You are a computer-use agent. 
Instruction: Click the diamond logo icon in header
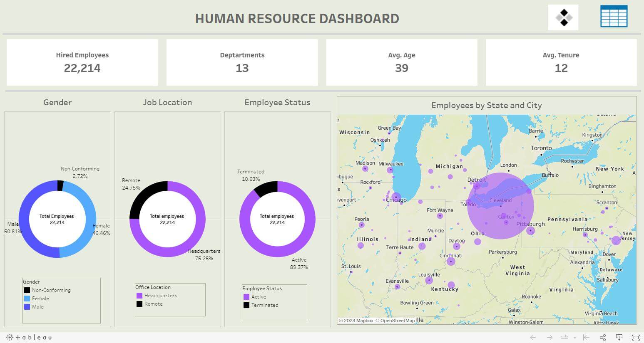coord(563,17)
